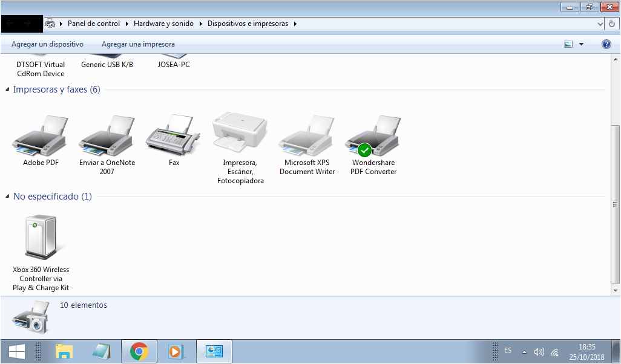621x364 pixels.
Task: Click the refresh button beside address bar
Action: (x=612, y=24)
